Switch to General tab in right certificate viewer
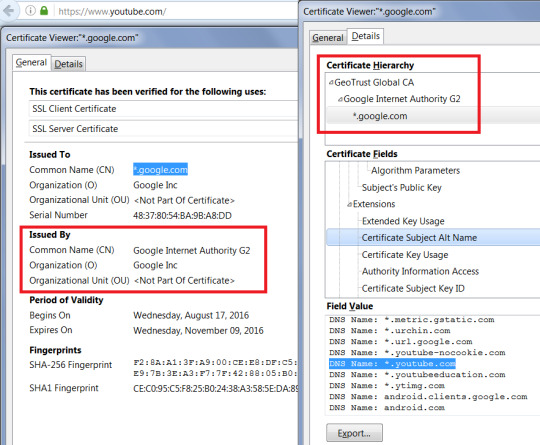 (328, 38)
